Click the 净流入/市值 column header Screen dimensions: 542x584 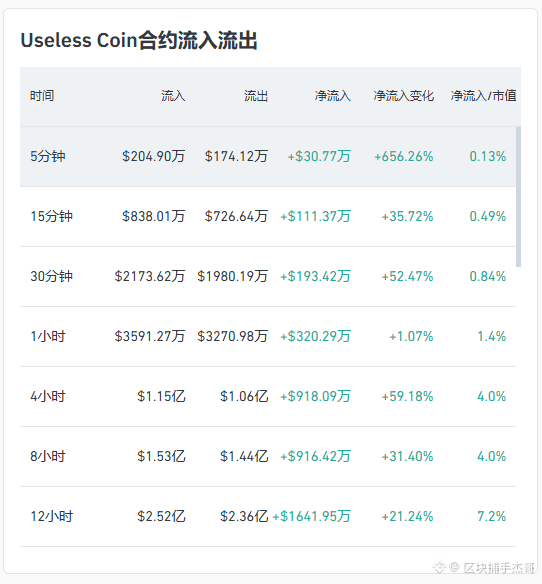click(483, 96)
